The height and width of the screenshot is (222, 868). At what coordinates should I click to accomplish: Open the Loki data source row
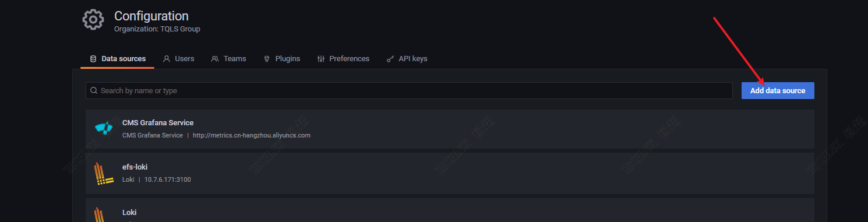[x=450, y=210]
